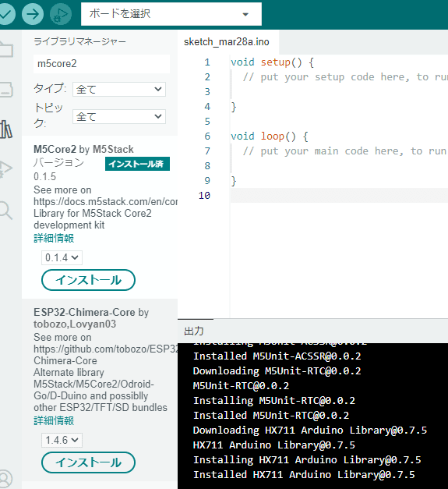Image resolution: width=448 pixels, height=489 pixels.
Task: Click output line 'Installed M5Unit-ACSSR@0.0.2'
Action: tap(277, 356)
